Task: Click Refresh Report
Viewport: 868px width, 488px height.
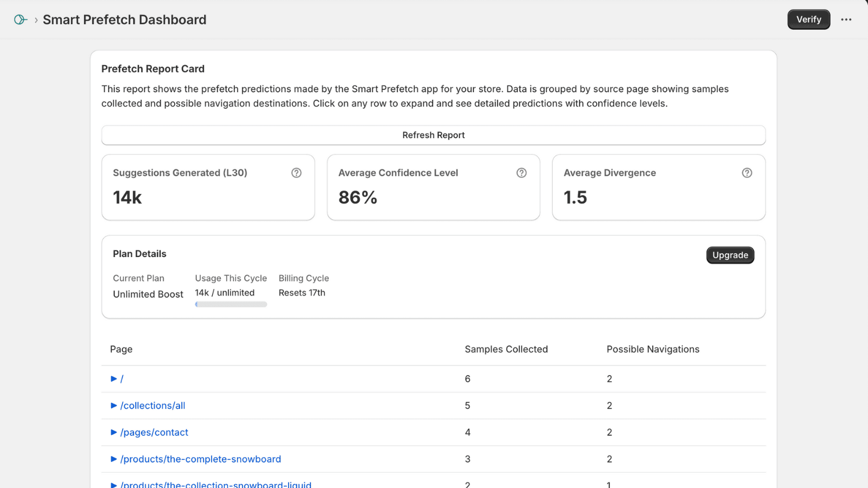Action: 433,135
